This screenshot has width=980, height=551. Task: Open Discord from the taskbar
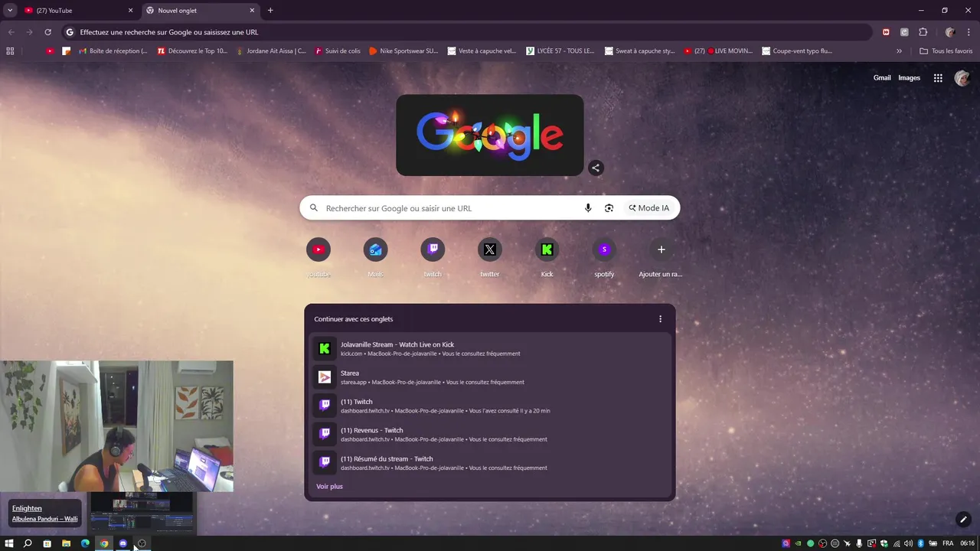click(x=123, y=543)
